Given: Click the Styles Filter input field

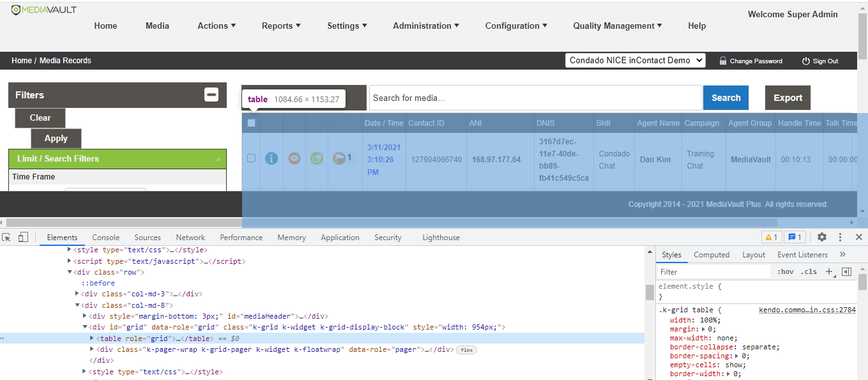Looking at the screenshot, I should pos(714,271).
